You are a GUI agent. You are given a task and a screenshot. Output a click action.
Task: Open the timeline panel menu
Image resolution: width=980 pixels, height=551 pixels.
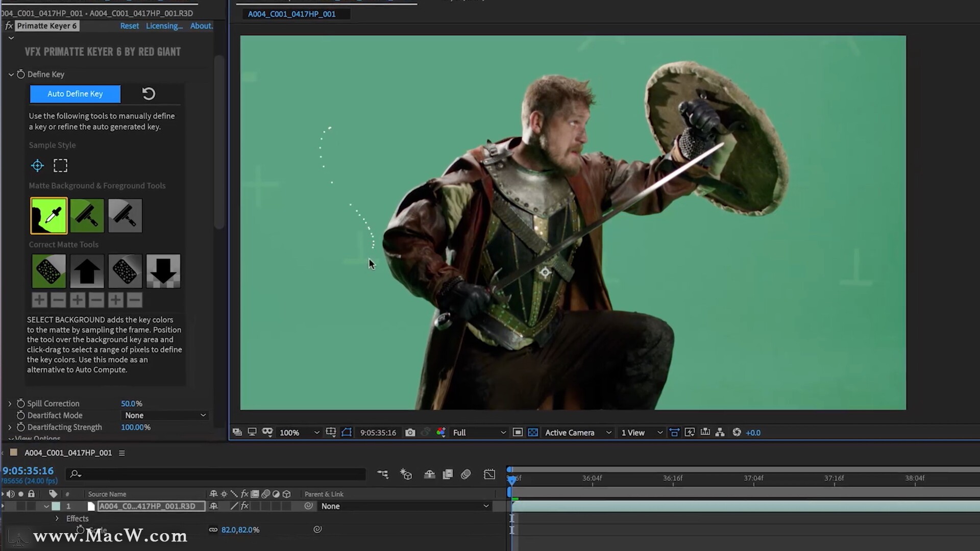click(x=121, y=453)
